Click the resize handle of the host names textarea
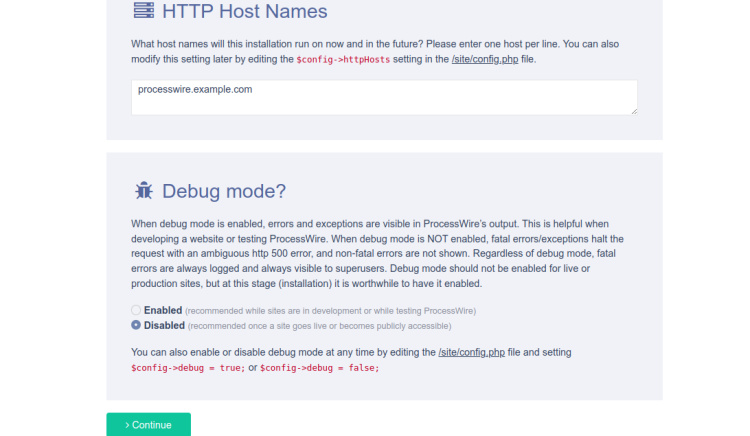 pyautogui.click(x=634, y=111)
